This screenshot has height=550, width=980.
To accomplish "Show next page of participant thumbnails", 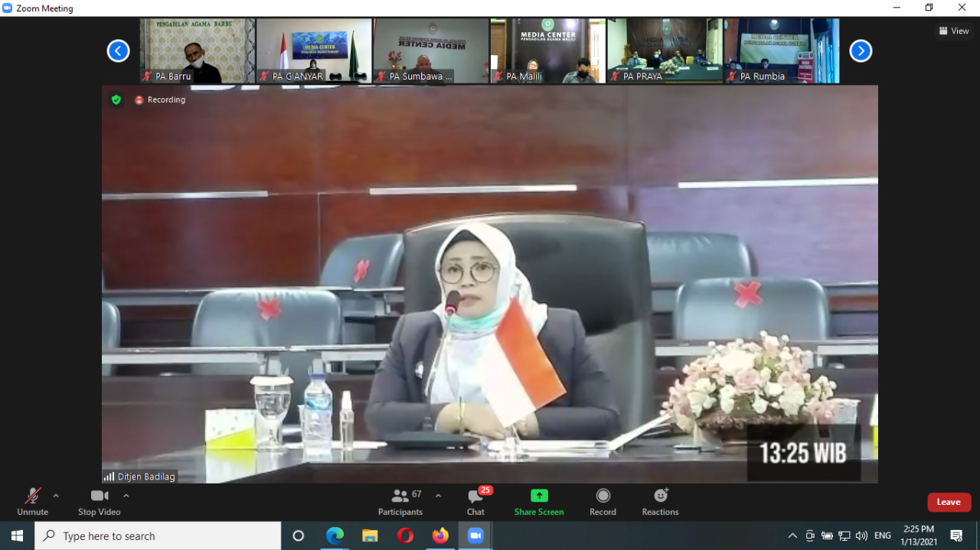I will (x=861, y=51).
